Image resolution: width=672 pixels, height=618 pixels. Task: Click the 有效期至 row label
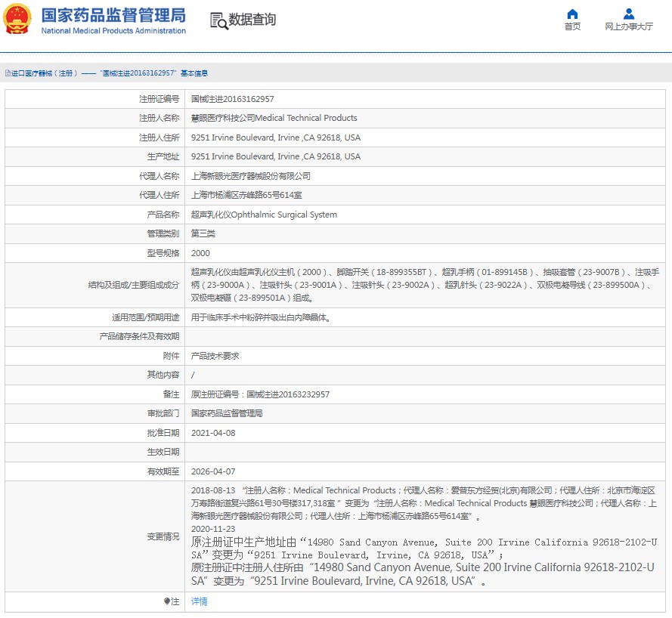(x=163, y=471)
